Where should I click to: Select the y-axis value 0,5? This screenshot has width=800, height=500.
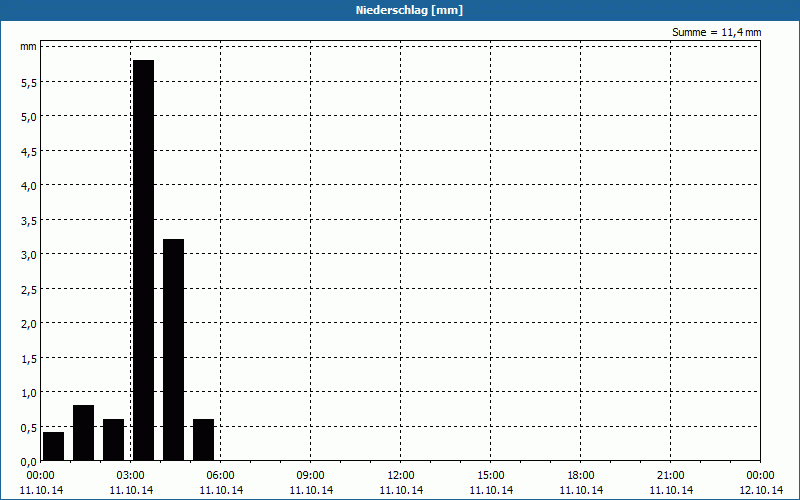point(29,428)
